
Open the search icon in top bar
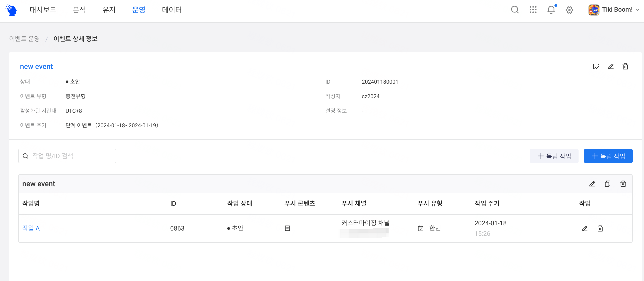point(514,10)
